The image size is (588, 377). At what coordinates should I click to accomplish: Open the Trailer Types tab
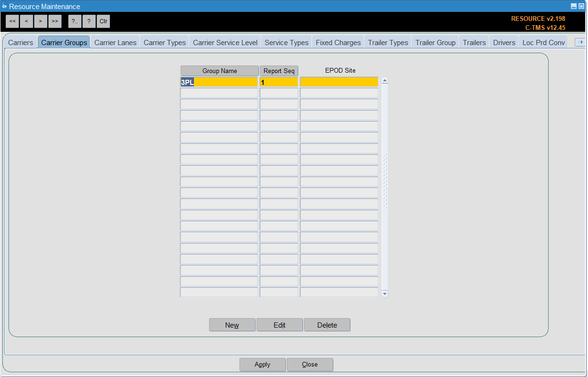click(x=388, y=42)
